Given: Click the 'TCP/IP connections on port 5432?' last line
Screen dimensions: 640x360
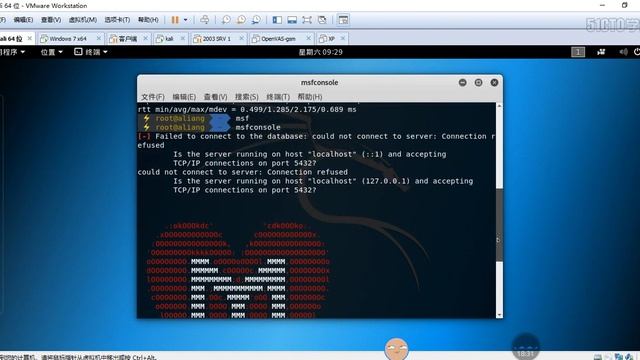Looking at the screenshot, I should coord(244,190).
